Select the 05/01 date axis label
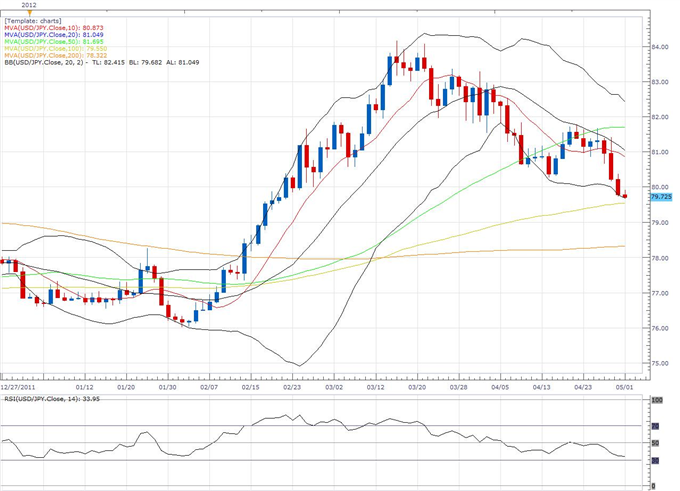The height and width of the screenshot is (491, 680). pos(626,385)
